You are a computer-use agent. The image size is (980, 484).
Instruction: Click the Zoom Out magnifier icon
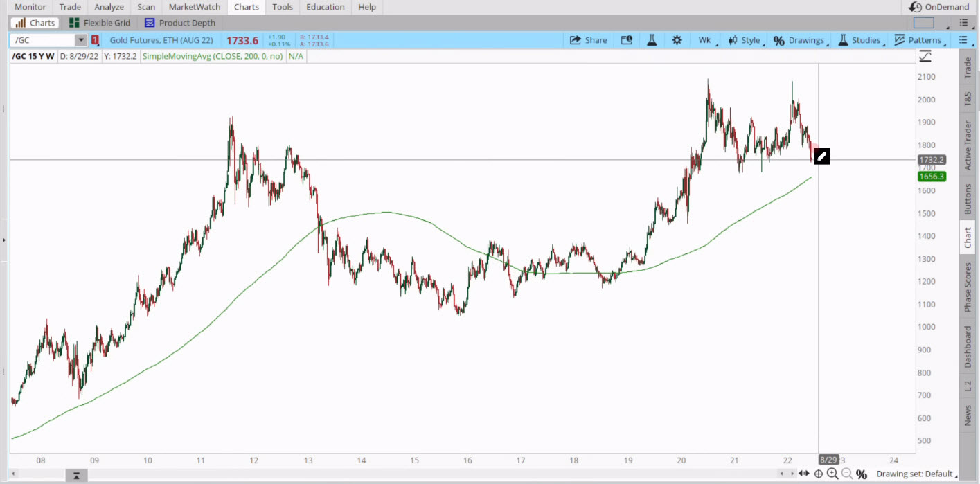847,474
